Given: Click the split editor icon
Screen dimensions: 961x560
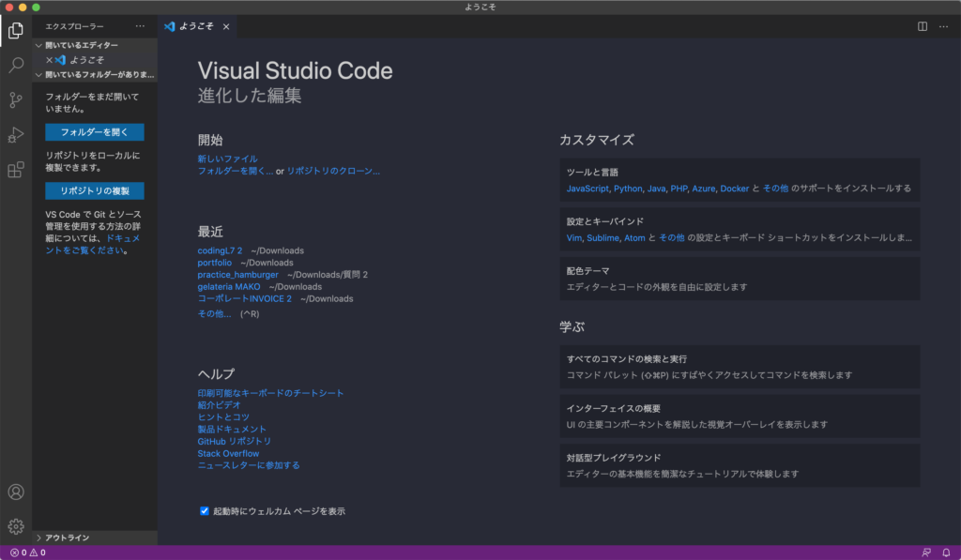Looking at the screenshot, I should [x=922, y=26].
